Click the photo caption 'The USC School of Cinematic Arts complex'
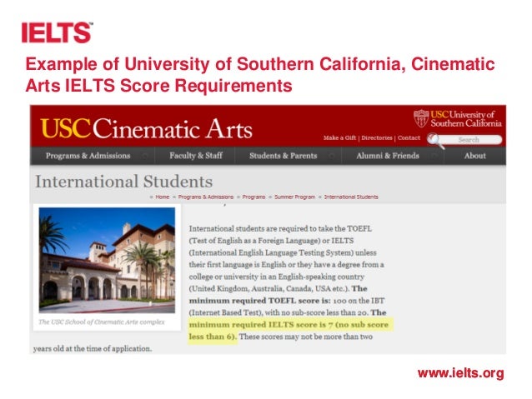The image size is (532, 399). [x=101, y=322]
